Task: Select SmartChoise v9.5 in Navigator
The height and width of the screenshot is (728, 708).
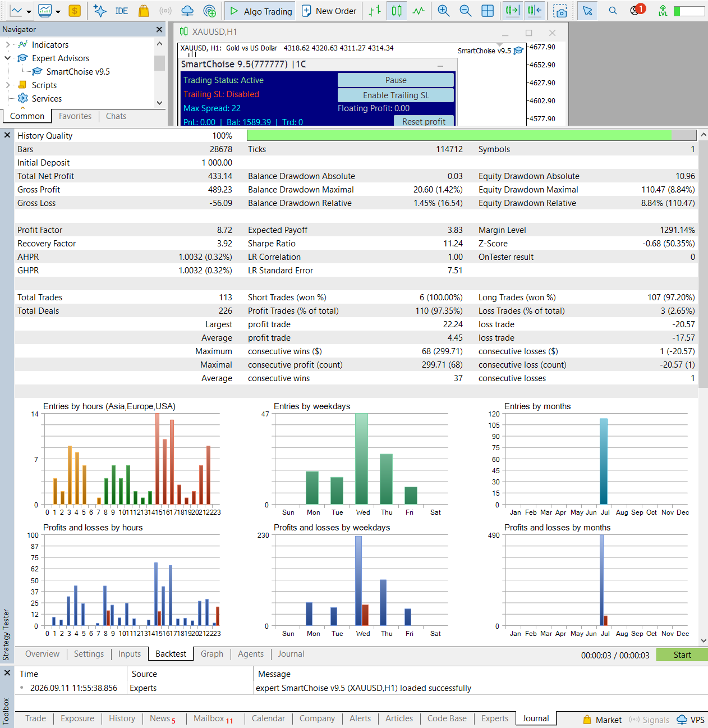Action: pos(78,71)
